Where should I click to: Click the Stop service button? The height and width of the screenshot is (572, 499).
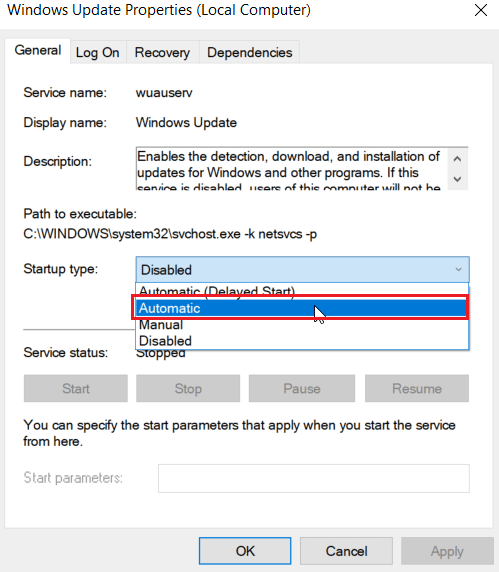coord(188,389)
